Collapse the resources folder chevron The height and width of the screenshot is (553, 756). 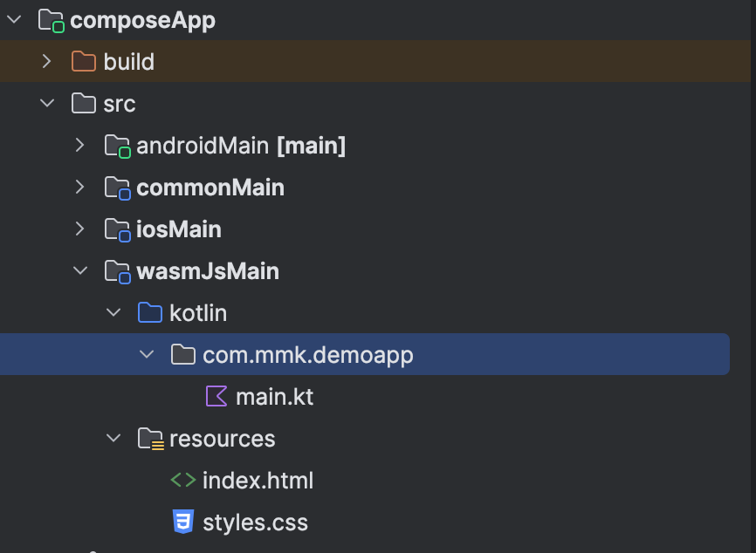coord(113,439)
